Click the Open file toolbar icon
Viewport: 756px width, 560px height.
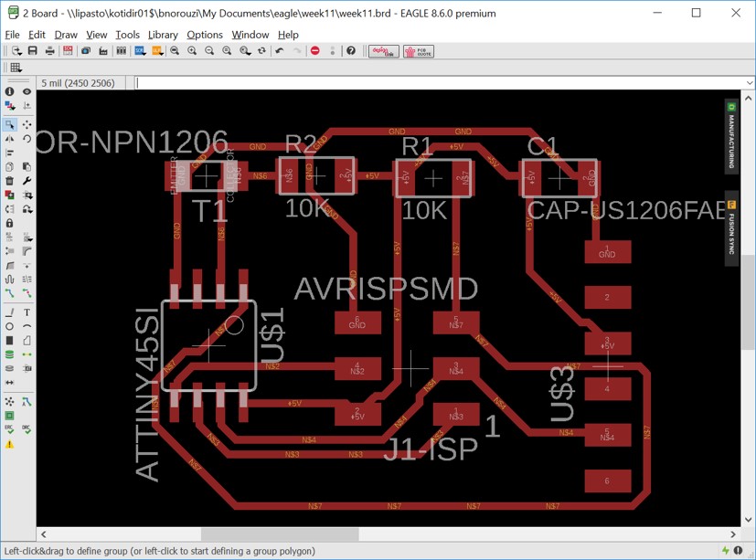coord(16,50)
